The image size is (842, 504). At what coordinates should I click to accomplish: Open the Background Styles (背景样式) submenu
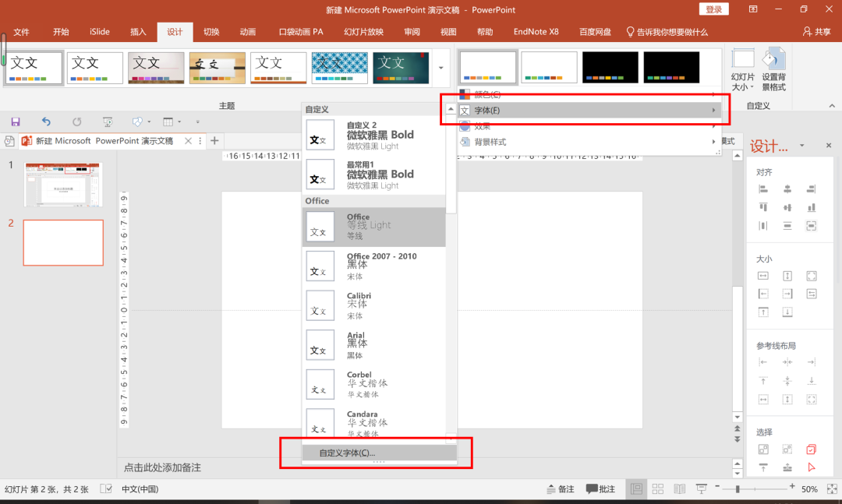coord(588,142)
